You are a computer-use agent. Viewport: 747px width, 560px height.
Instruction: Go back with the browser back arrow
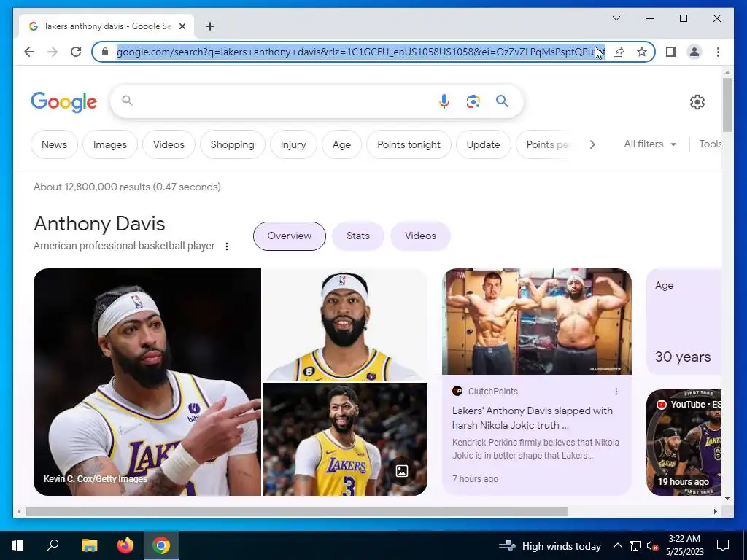[29, 52]
